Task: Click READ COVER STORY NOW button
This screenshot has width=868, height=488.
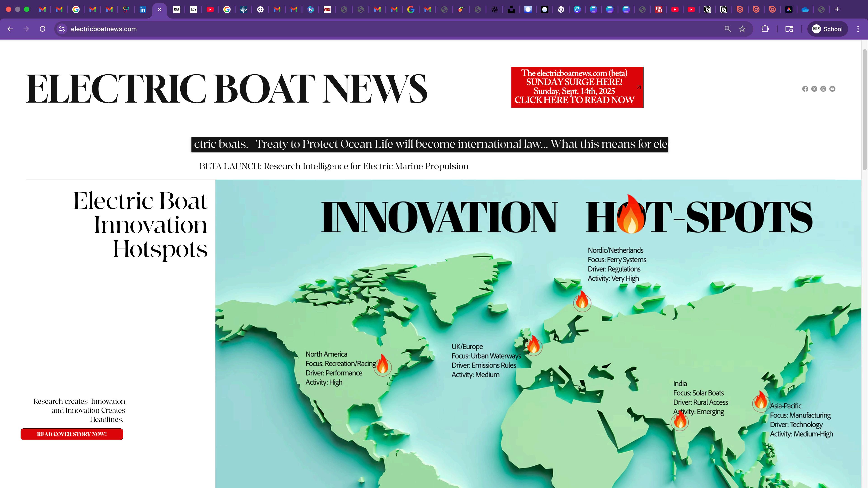Action: (72, 434)
